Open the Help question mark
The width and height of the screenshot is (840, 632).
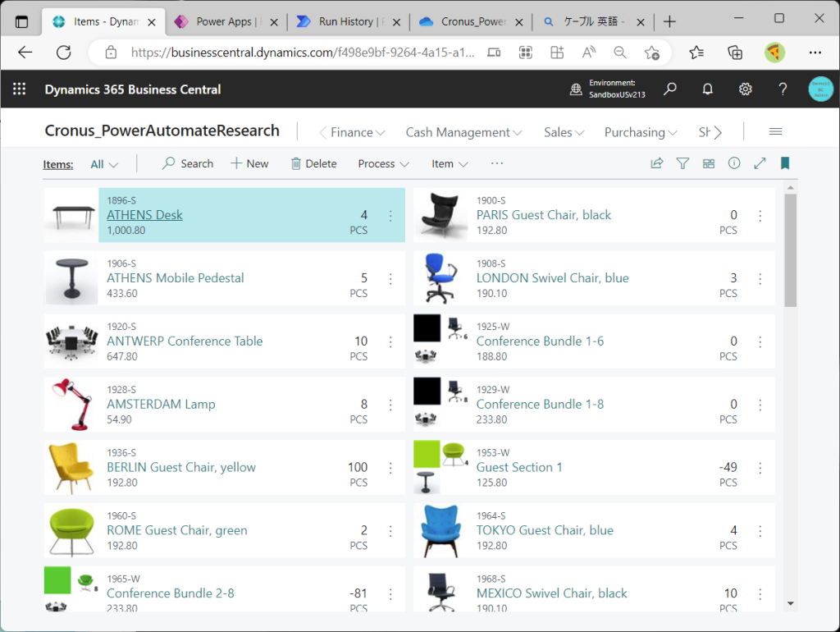tap(783, 89)
